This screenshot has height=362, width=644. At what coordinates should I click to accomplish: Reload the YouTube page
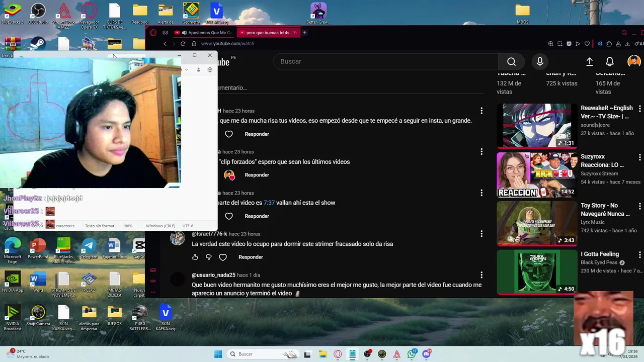click(183, 44)
